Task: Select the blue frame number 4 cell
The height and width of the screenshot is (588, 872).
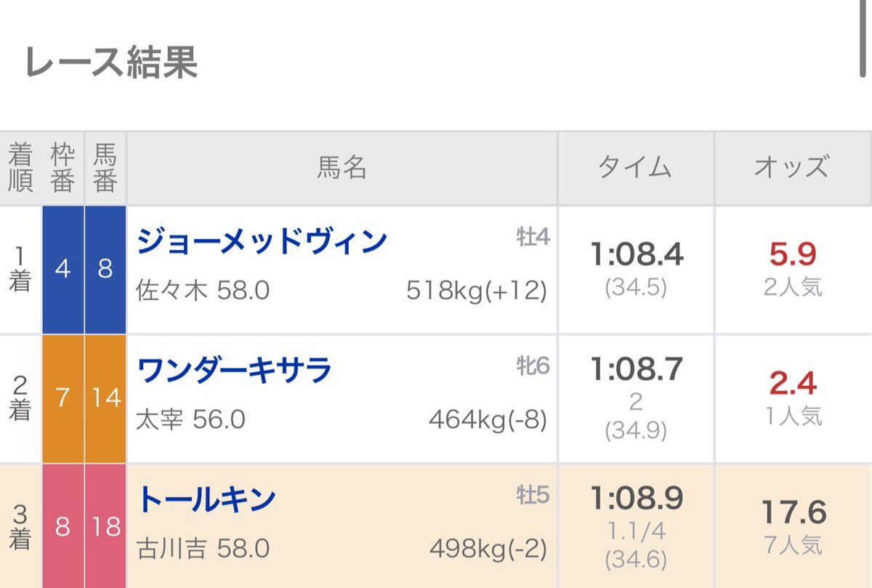Action: 62,270
